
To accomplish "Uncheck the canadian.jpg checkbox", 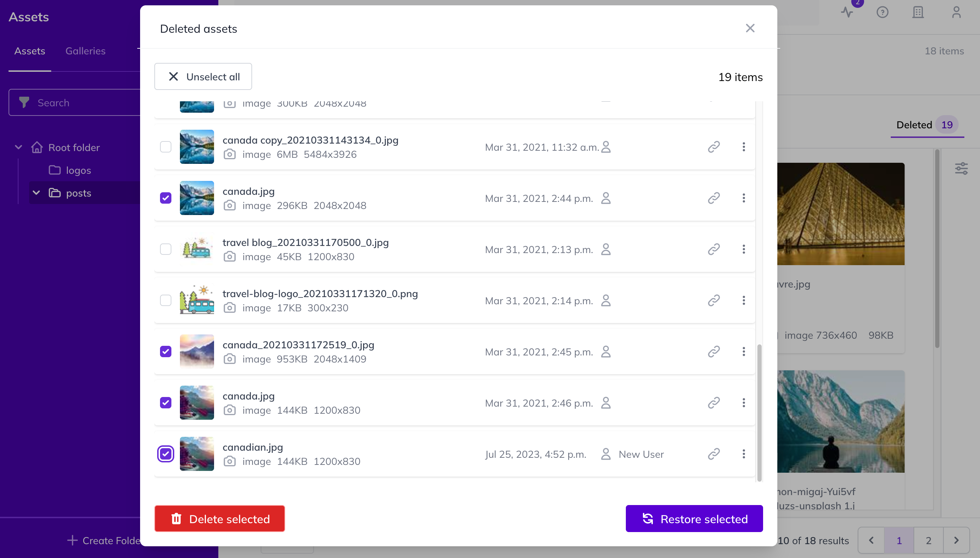I will tap(166, 454).
